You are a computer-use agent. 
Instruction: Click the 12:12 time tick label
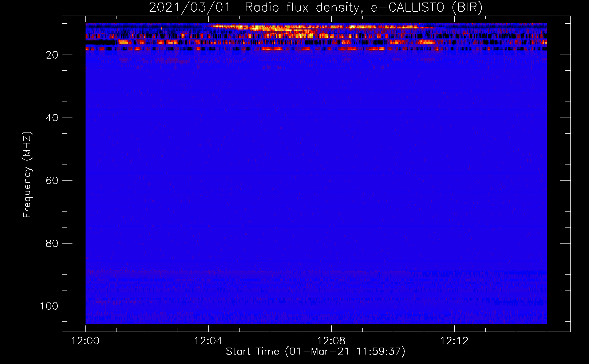pyautogui.click(x=454, y=341)
